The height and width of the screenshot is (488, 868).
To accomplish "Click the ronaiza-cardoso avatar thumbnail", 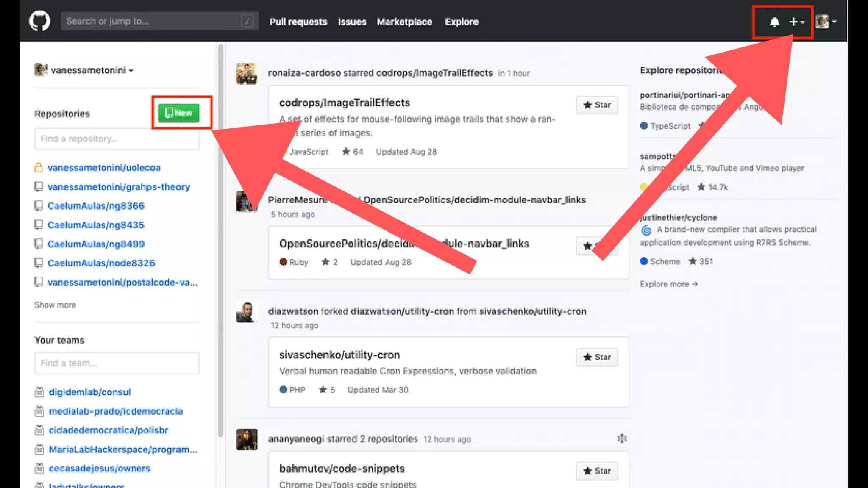I will click(247, 74).
